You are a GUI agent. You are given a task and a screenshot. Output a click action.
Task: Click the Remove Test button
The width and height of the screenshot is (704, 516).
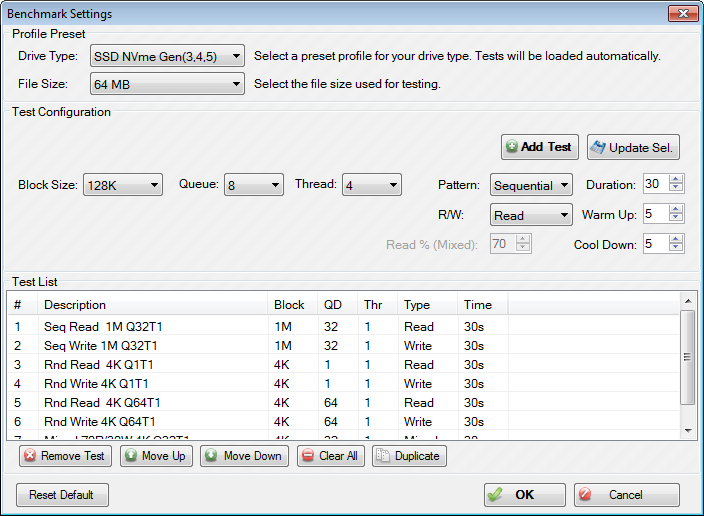(x=65, y=456)
